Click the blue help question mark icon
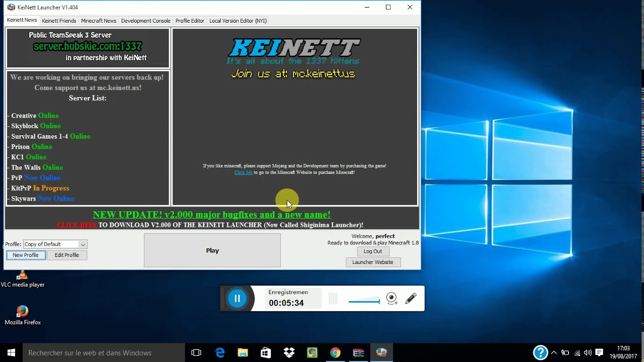The image size is (644, 362). [x=540, y=353]
